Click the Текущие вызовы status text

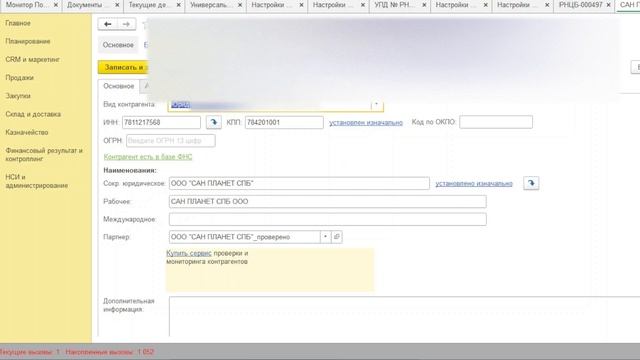[x=30, y=352]
